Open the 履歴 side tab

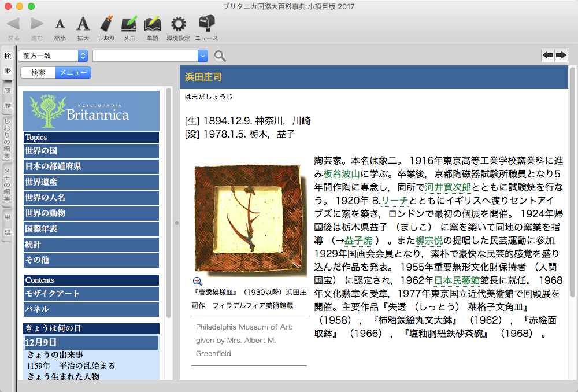click(8, 98)
